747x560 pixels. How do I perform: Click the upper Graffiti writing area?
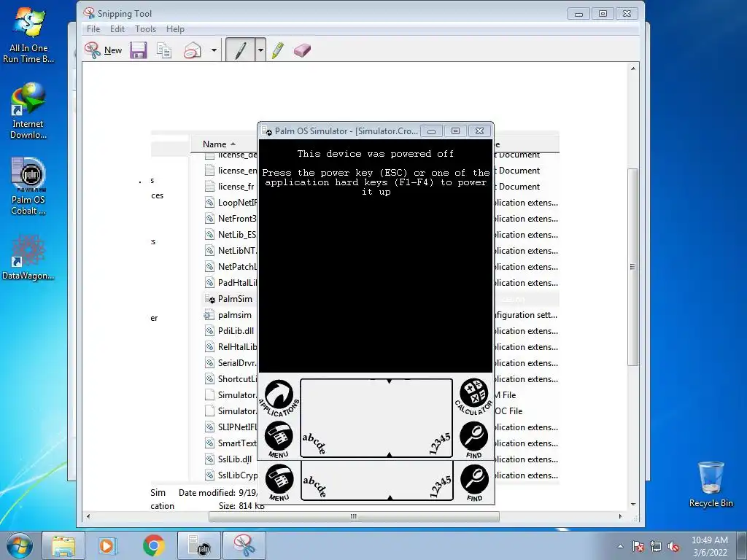[376, 418]
